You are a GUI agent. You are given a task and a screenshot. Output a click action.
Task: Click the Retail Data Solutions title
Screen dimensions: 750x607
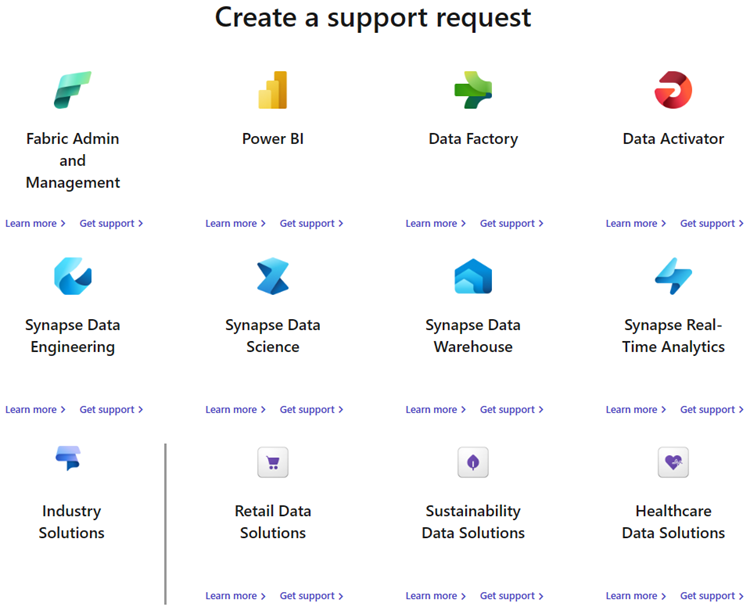click(x=273, y=522)
